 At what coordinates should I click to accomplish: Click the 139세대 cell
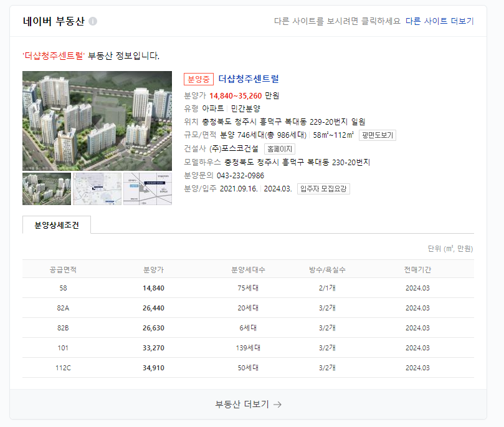click(x=248, y=348)
